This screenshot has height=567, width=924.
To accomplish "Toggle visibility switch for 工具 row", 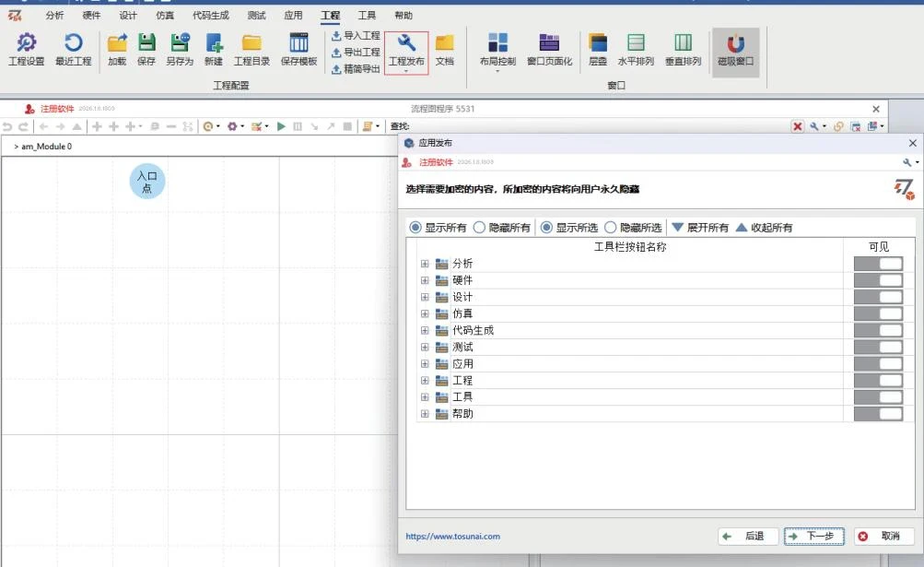I will coord(878,397).
